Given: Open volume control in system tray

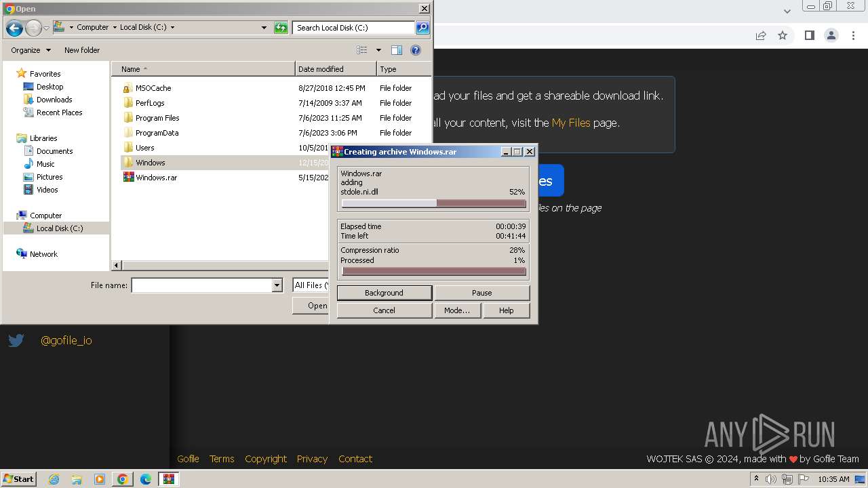Looking at the screenshot, I should pos(770,479).
